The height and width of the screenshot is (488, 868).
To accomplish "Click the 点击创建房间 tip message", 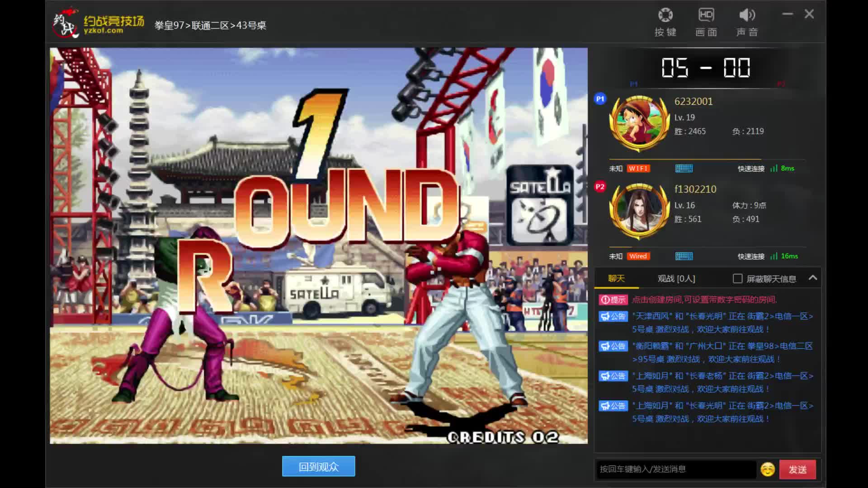I will [x=704, y=300].
